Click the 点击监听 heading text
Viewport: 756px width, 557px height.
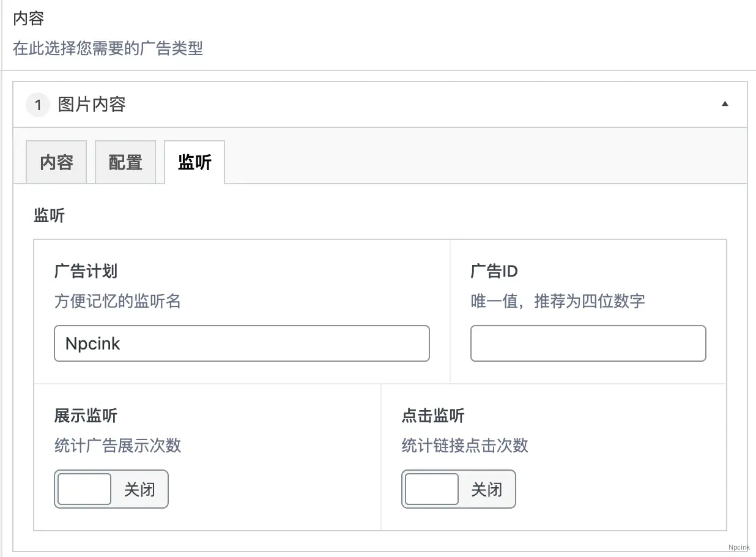(x=433, y=416)
